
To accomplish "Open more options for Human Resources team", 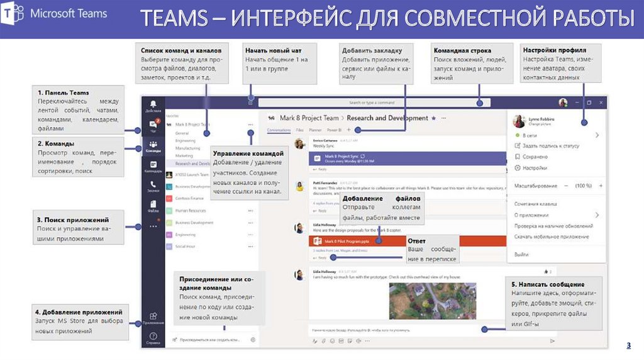I will click(250, 211).
